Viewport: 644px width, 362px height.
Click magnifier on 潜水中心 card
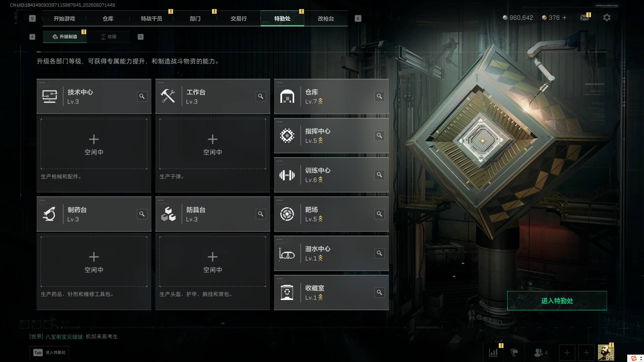[379, 253]
